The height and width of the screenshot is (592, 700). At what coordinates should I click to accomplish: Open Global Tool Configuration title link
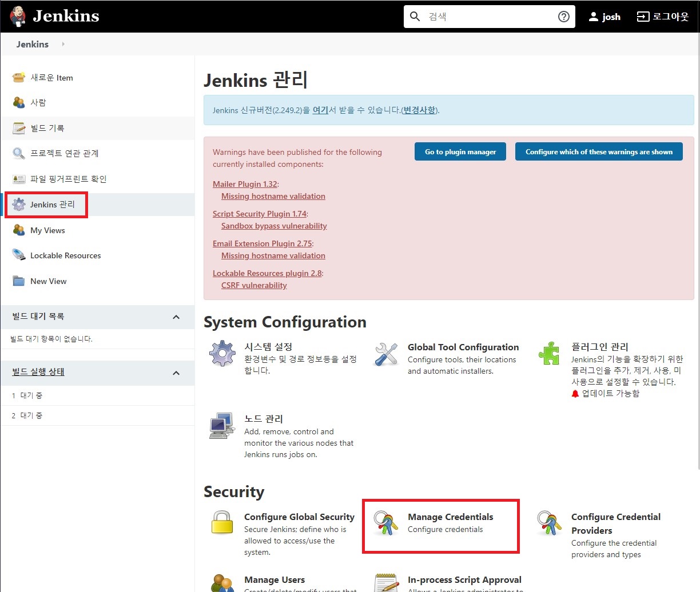point(463,347)
